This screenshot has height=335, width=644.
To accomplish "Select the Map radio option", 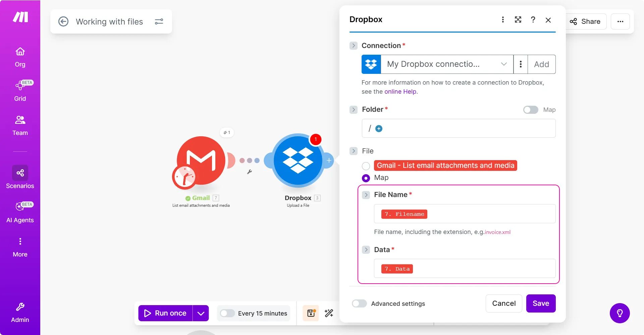I will [366, 178].
